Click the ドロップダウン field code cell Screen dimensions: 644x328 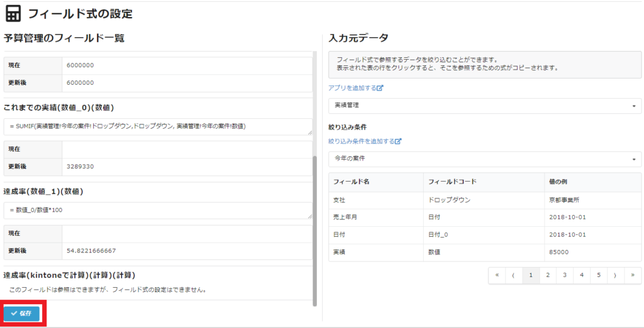coord(484,200)
